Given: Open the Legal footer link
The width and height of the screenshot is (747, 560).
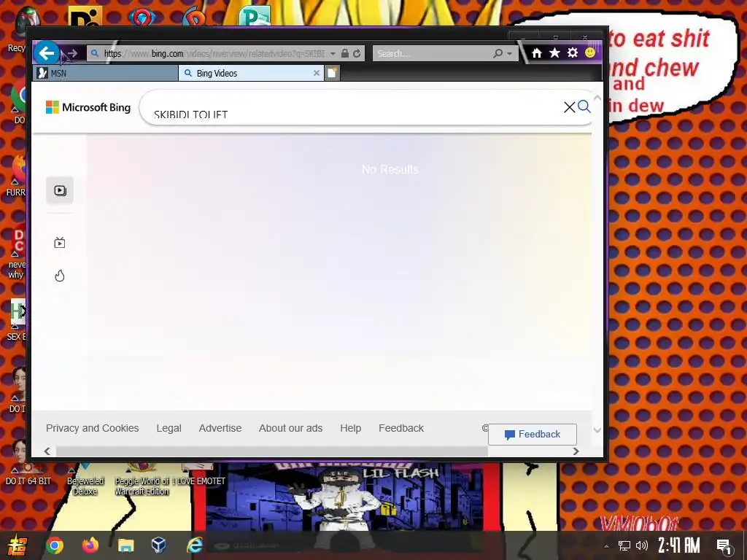Looking at the screenshot, I should click(169, 428).
